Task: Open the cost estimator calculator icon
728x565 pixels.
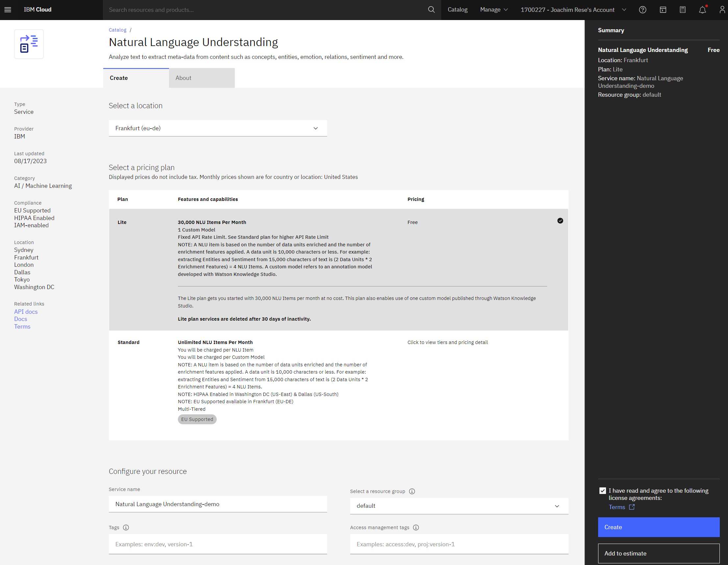Action: (x=683, y=10)
